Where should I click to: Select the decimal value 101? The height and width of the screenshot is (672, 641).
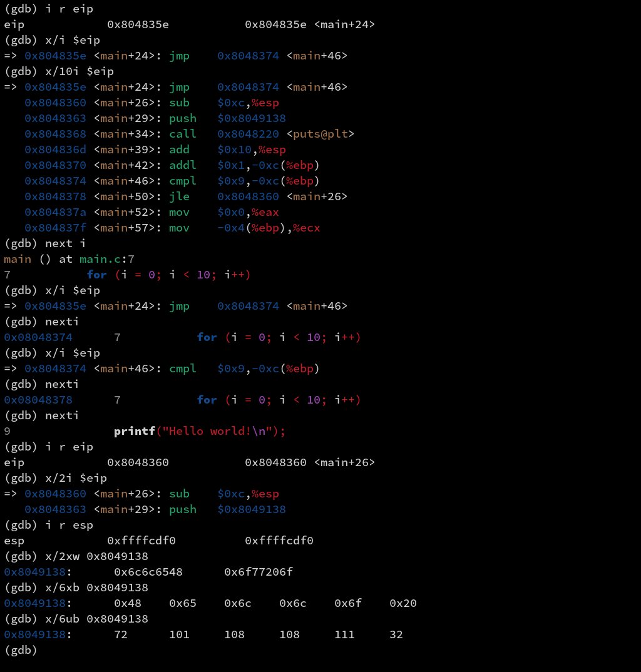179,634
